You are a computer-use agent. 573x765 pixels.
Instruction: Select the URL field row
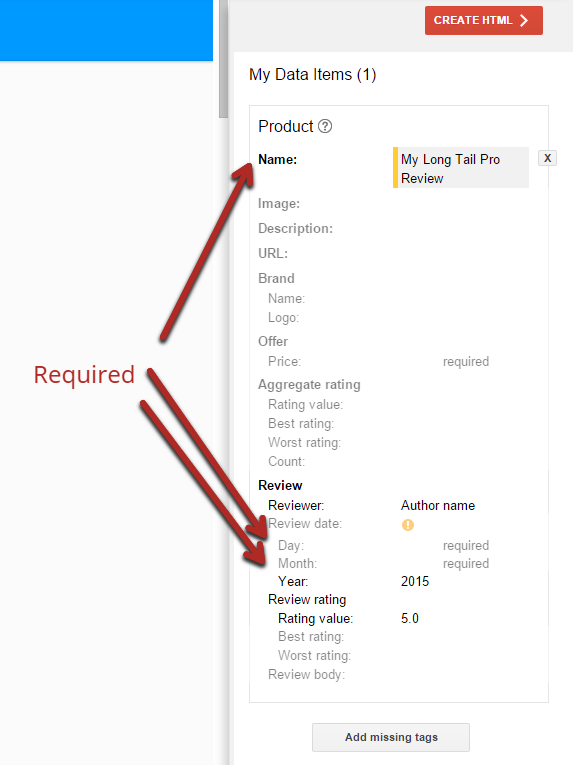click(x=398, y=253)
